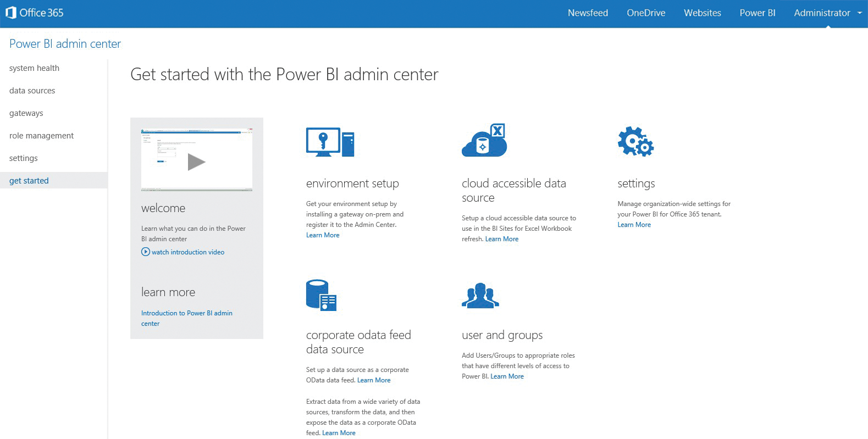Click watch introduction video link
The height and width of the screenshot is (439, 868).
click(x=188, y=252)
